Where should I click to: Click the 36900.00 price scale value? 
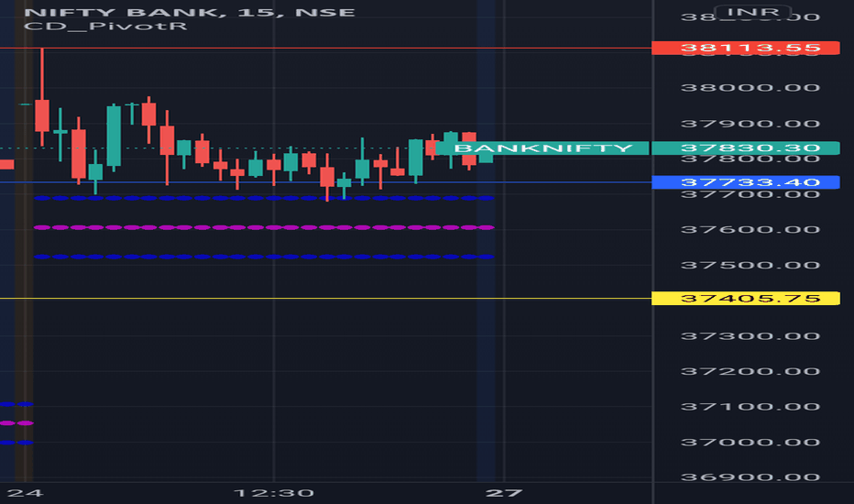point(750,477)
